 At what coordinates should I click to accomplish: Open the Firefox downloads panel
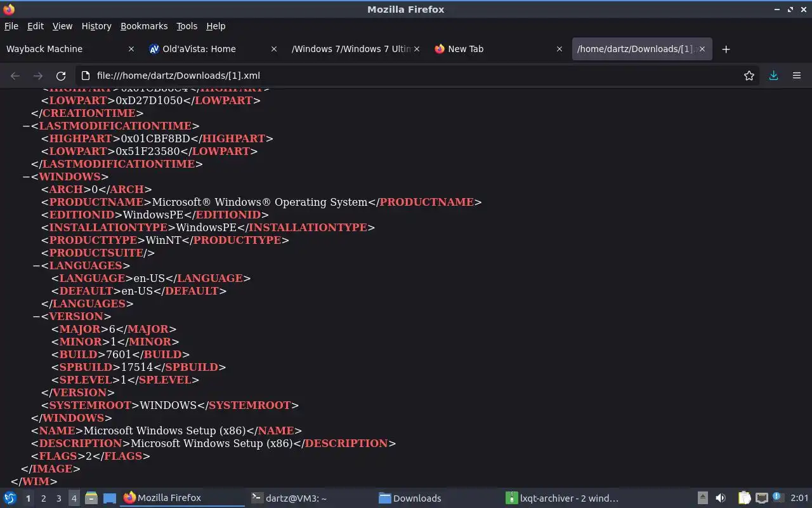coord(773,76)
